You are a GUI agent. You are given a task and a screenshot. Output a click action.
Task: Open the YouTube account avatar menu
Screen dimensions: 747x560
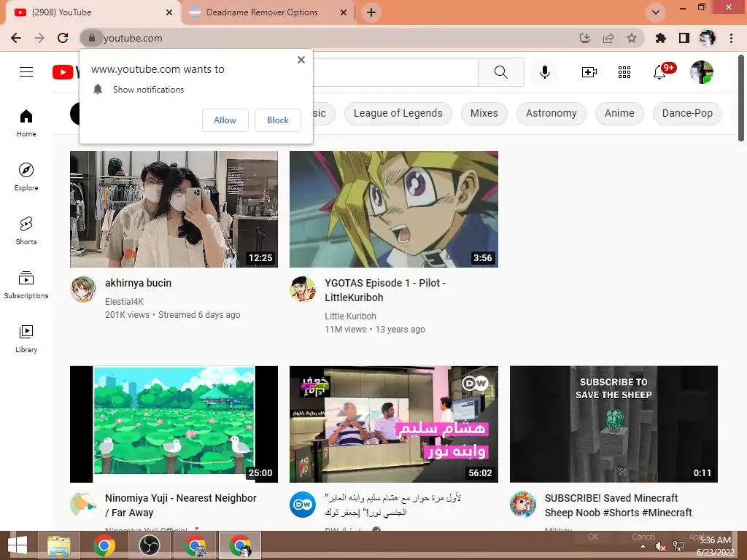coord(702,72)
